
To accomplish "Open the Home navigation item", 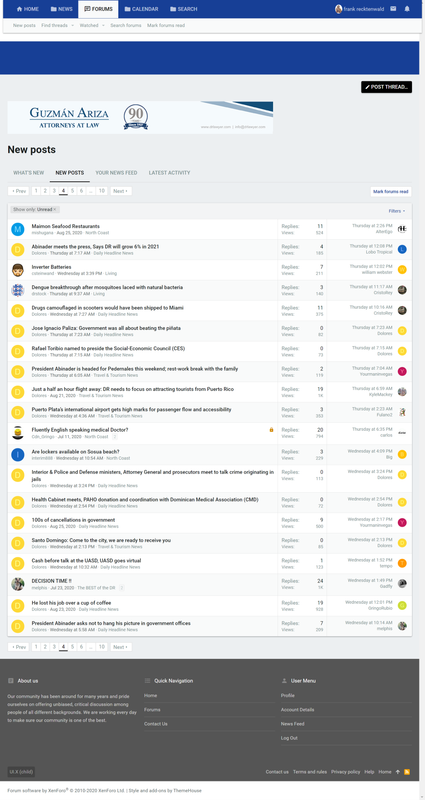I will coord(28,9).
